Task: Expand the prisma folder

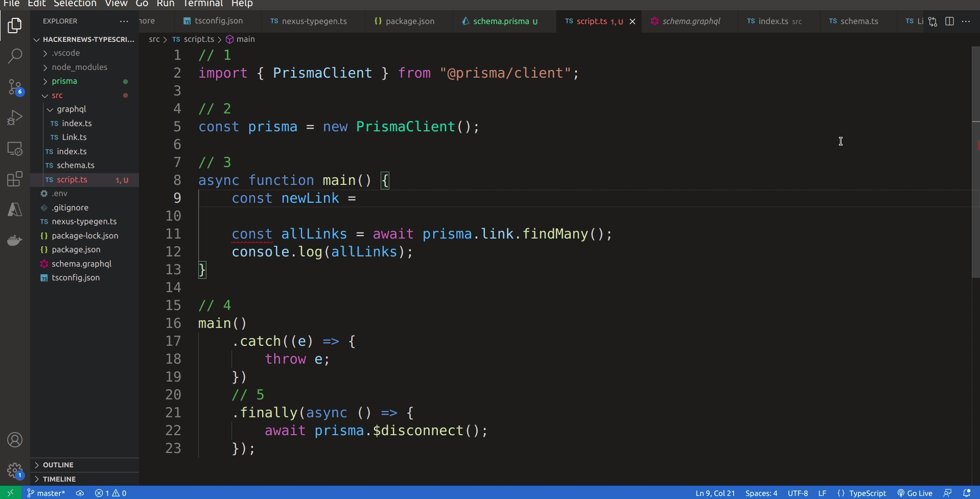Action: click(x=85, y=81)
